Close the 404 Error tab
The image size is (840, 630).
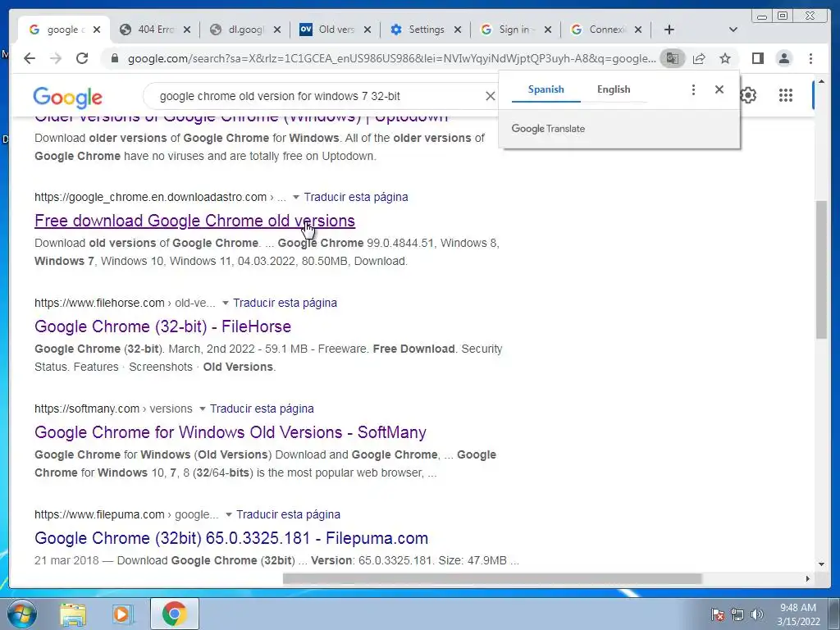[x=187, y=30]
